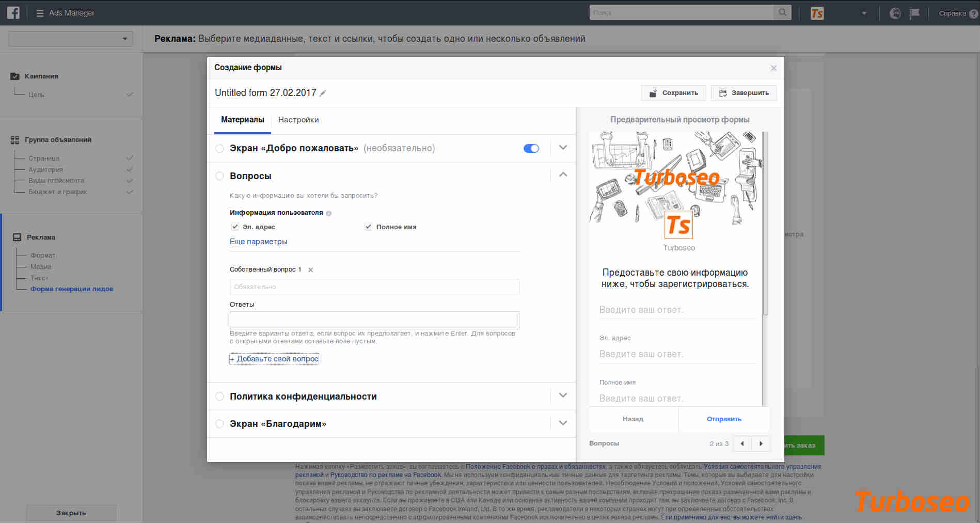Select the Экран «Благодарим» radio circle
This screenshot has width=980, height=523.
pos(219,424)
